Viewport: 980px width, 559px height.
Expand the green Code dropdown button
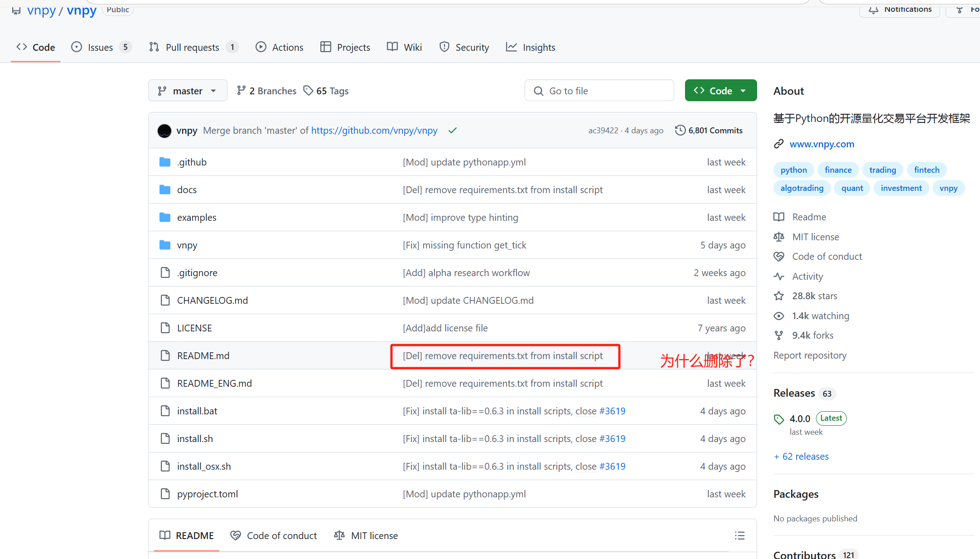[x=720, y=91]
